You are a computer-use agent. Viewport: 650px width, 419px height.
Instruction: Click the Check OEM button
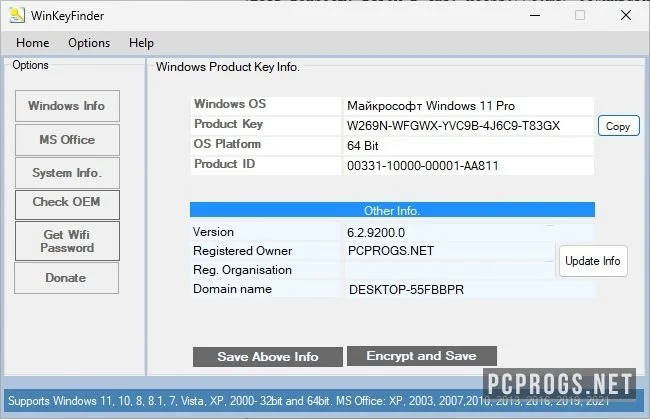point(67,205)
